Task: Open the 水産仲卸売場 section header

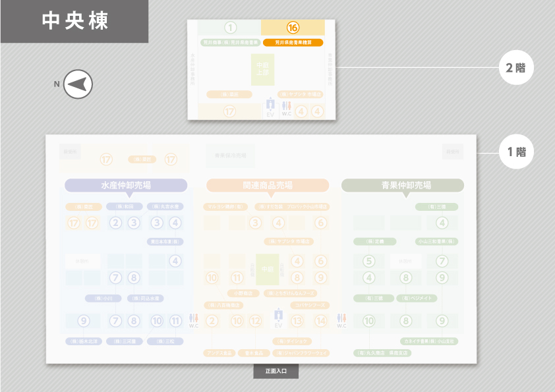Action: click(x=126, y=185)
